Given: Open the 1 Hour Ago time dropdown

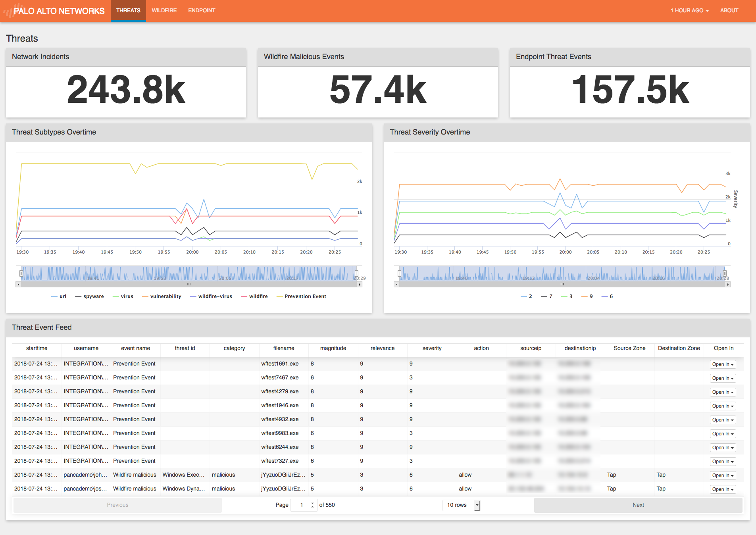Looking at the screenshot, I should 689,11.
